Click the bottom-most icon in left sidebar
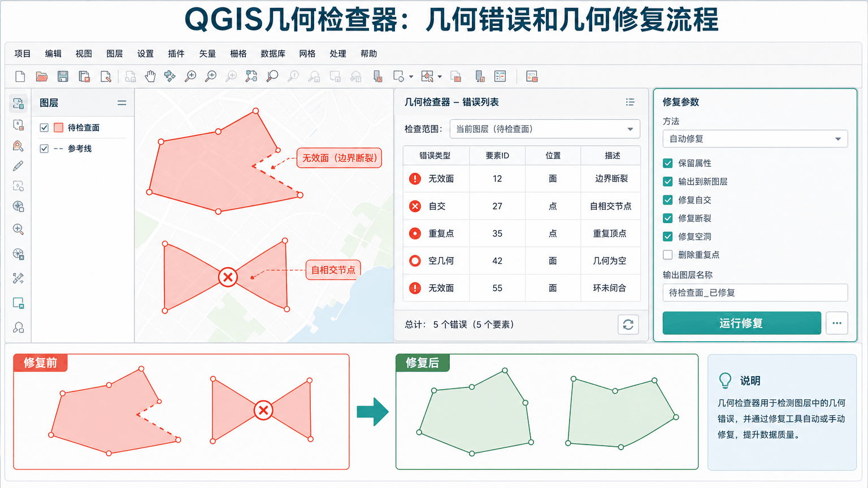The image size is (868, 488). (18, 328)
